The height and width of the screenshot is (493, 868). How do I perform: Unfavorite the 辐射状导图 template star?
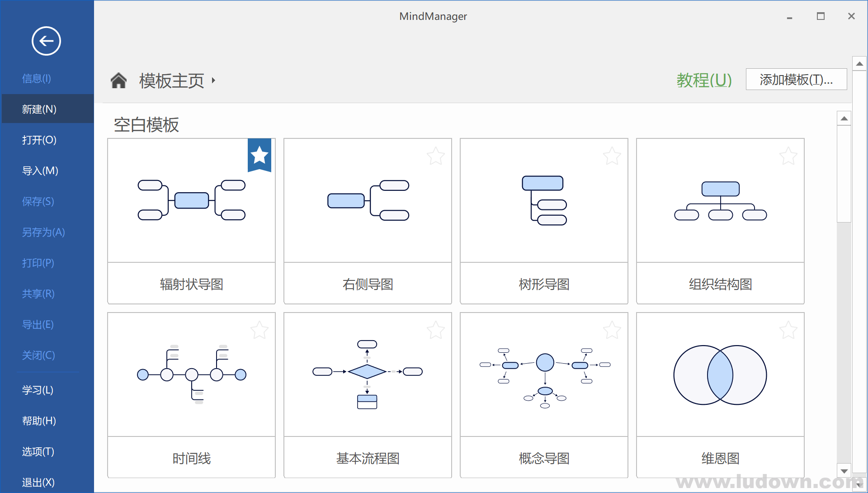259,155
